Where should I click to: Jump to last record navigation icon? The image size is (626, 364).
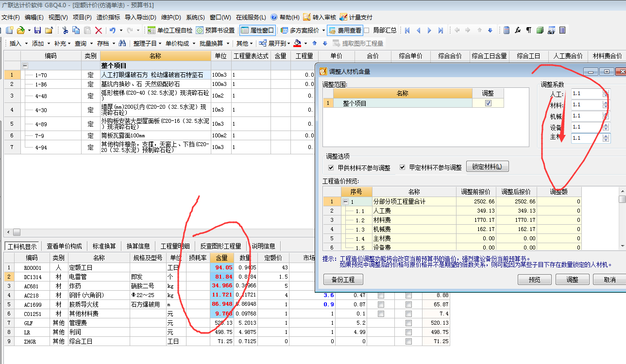[x=440, y=30]
